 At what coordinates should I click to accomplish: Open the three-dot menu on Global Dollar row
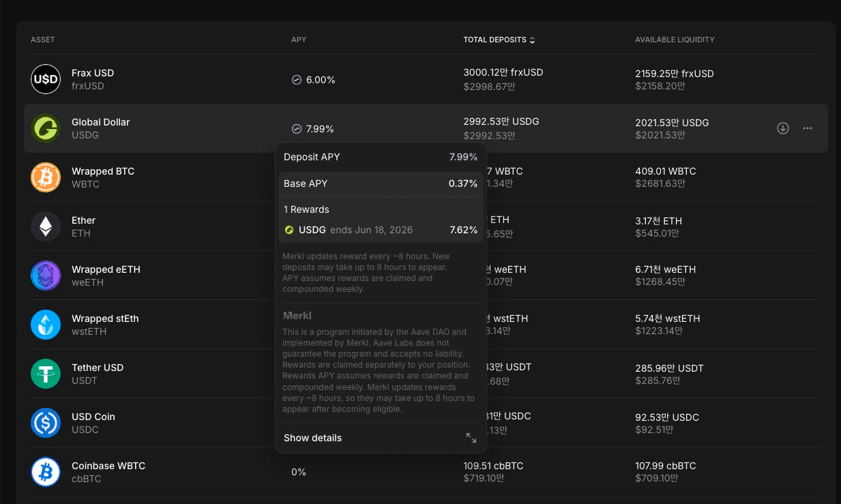(808, 128)
